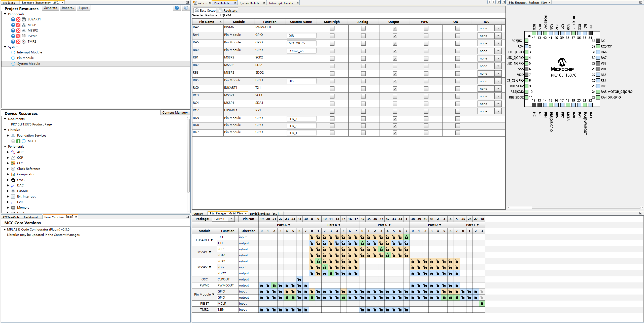Expand the ADC peripheral tree node
Screen dimensions: 644x323
point(8,152)
